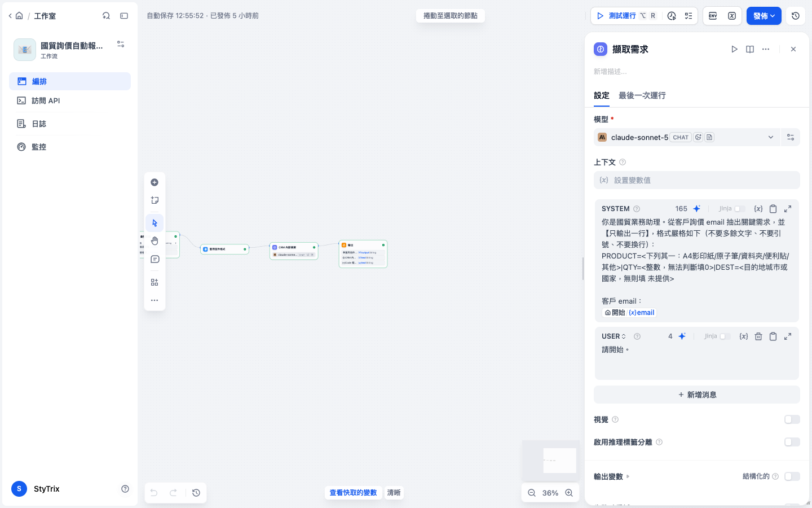The image size is (812, 508).
Task: Click SYSTEM prompt generator sparkle icon
Action: (697, 209)
